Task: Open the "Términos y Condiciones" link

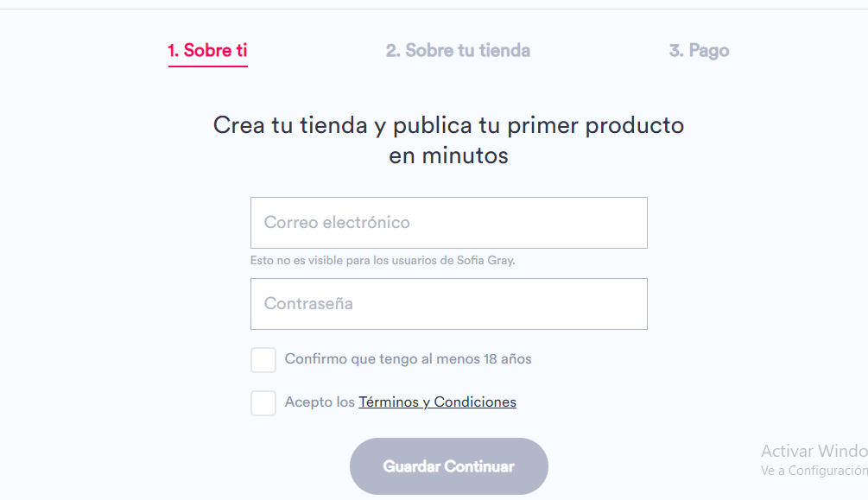Action: pos(437,402)
